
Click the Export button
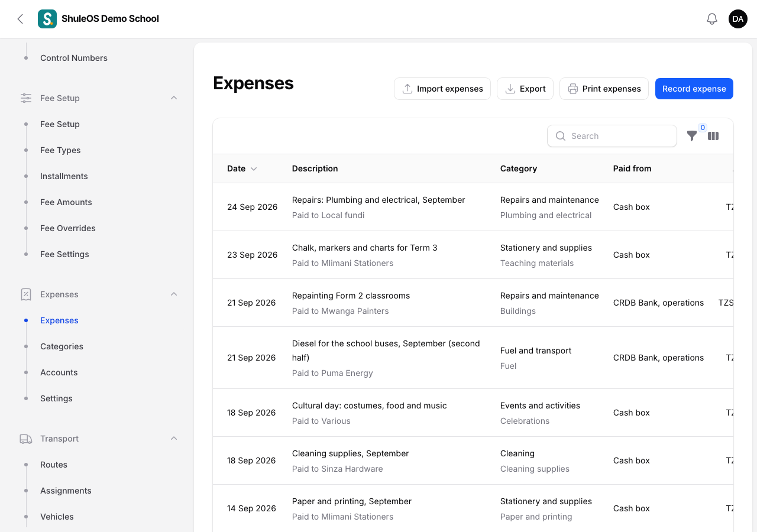tap(525, 89)
